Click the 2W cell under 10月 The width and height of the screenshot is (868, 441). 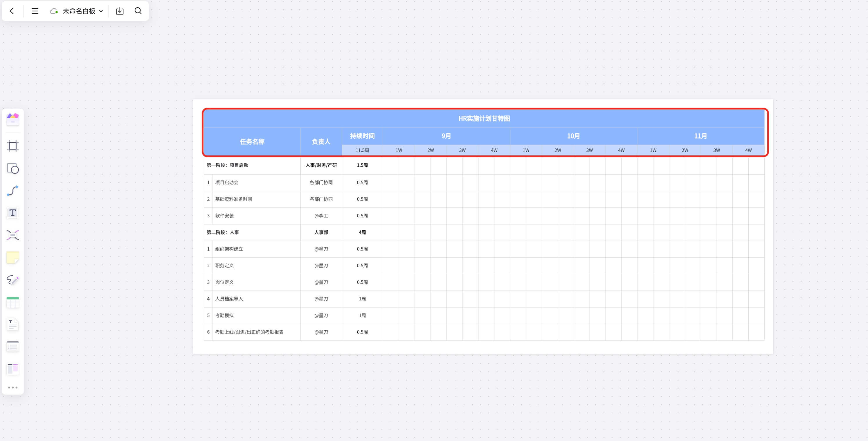558,150
